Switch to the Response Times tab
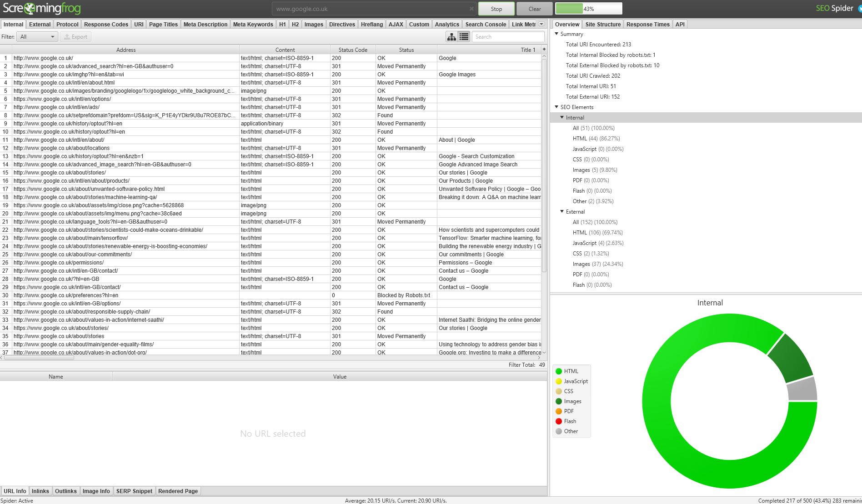862x504 pixels. [x=648, y=25]
